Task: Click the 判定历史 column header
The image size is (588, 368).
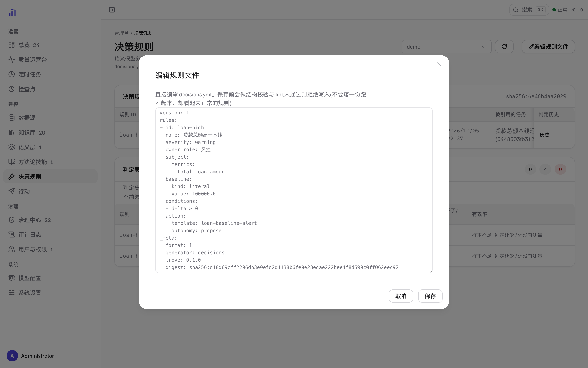Action: [x=548, y=114]
